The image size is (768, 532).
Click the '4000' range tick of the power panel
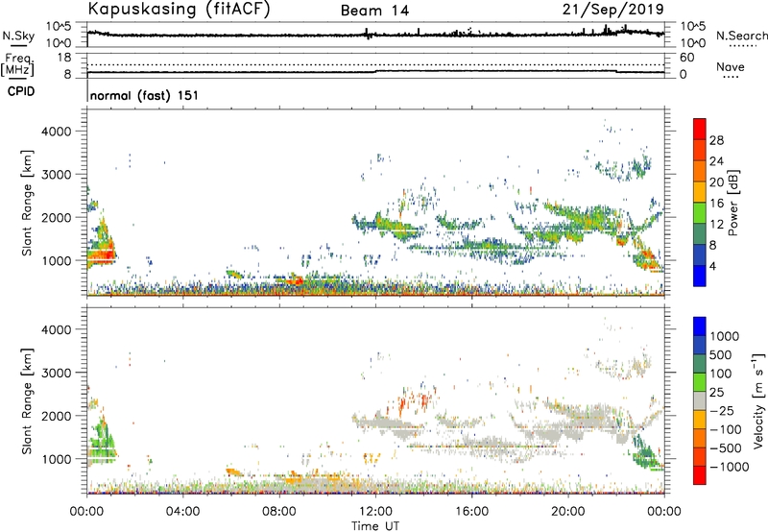tap(56, 132)
